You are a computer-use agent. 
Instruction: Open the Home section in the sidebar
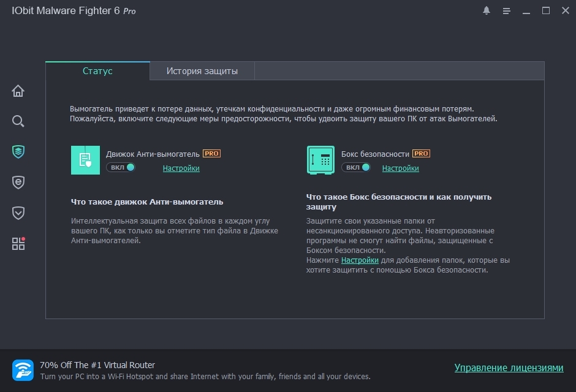18,91
